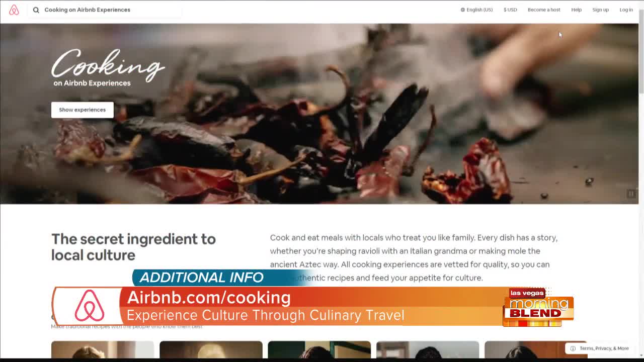Open the $ USD currency selector
Viewport: 644px width, 362px height.
pyautogui.click(x=510, y=10)
